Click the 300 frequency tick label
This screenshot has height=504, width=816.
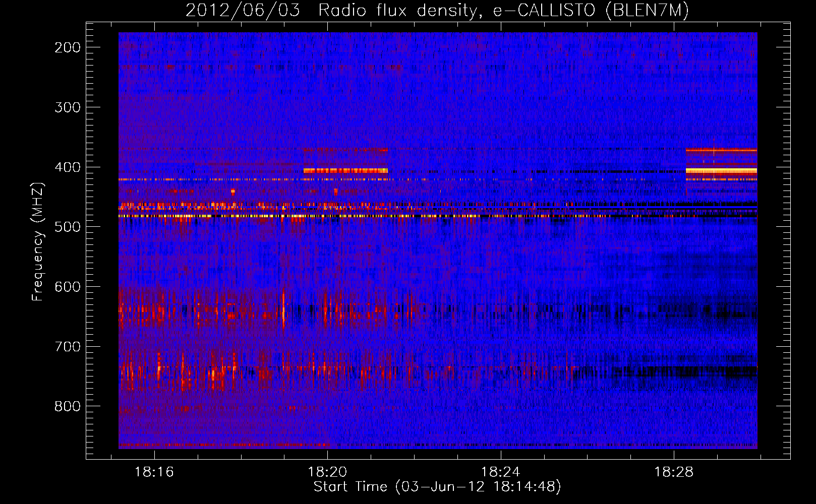68,107
